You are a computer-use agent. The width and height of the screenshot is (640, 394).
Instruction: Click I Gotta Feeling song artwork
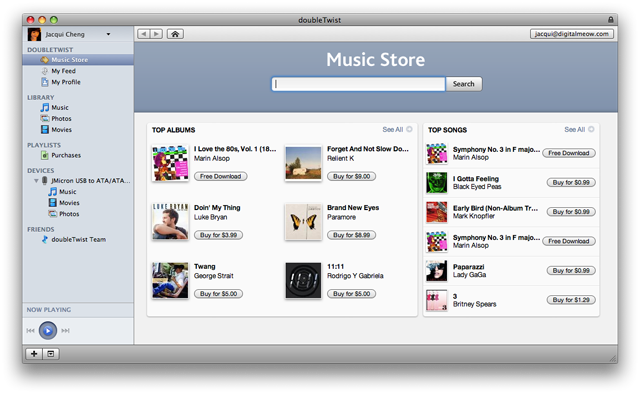pyautogui.click(x=437, y=183)
